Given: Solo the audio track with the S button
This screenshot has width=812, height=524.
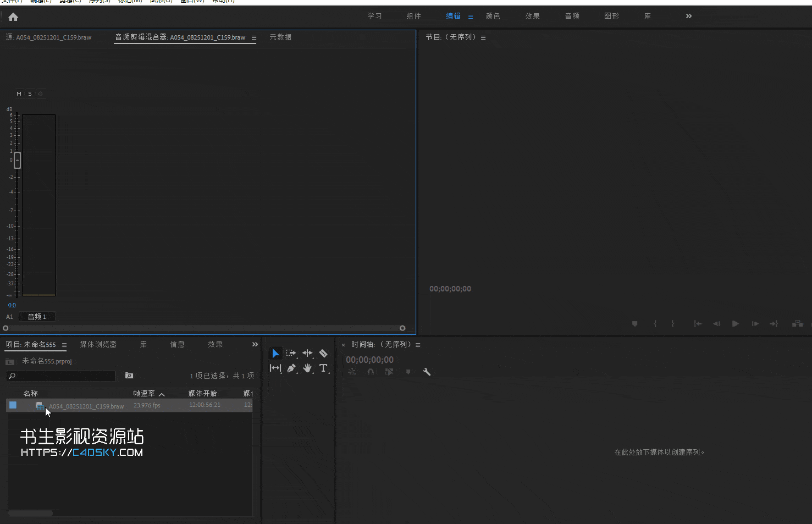Looking at the screenshot, I should tap(29, 93).
